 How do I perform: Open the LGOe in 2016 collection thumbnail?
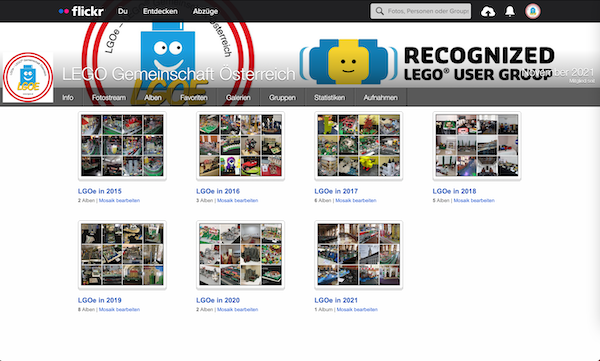[x=240, y=145]
